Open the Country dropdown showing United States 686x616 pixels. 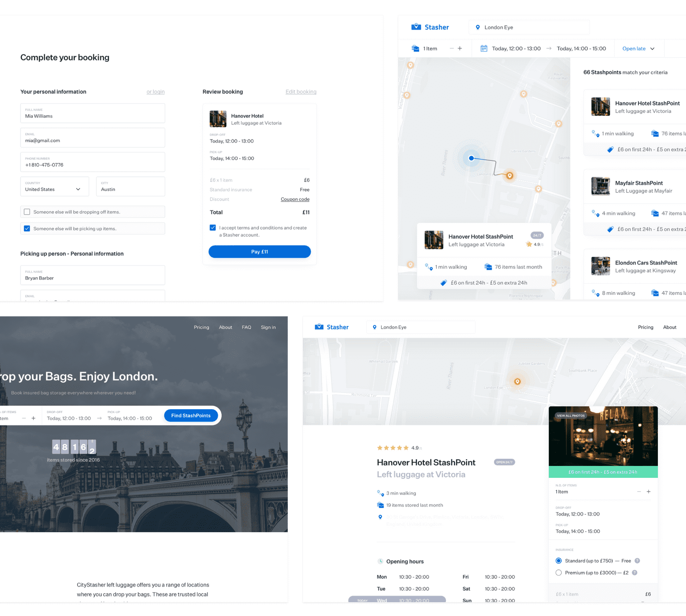click(x=55, y=186)
